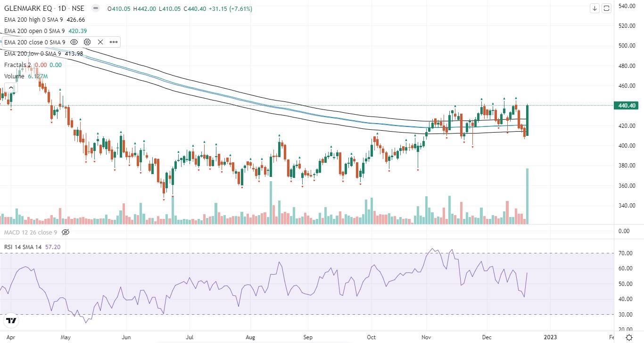Click the market status indicator beside NSE
Screen dimensions: 644x343
click(x=96, y=8)
